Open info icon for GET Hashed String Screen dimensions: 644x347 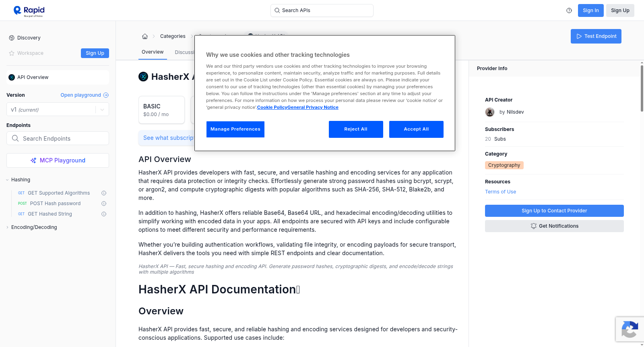pyautogui.click(x=104, y=214)
